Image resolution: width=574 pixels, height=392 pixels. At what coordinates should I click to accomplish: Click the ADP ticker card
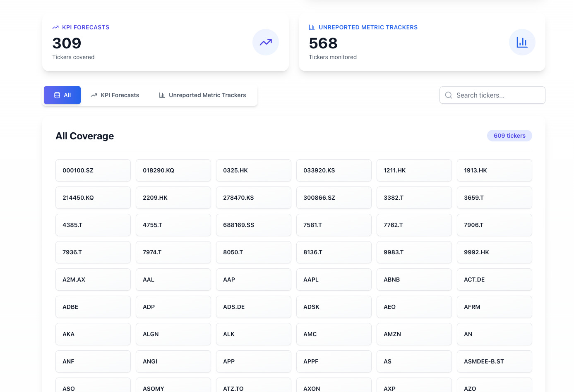tap(173, 307)
